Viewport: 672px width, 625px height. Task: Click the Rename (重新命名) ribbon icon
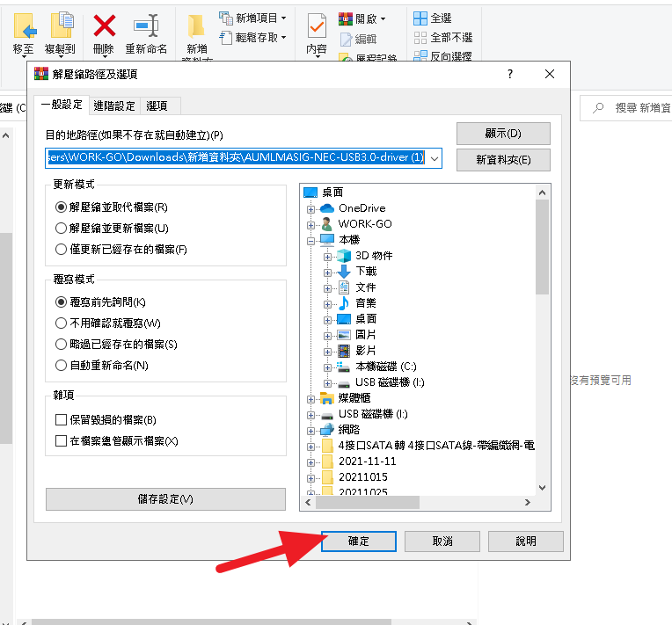click(146, 25)
